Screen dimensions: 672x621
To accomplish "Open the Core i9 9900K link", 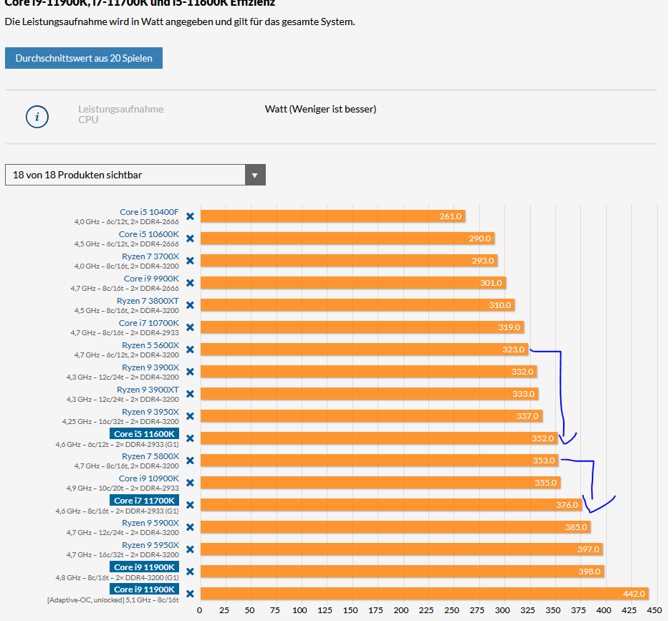I will pos(151,279).
